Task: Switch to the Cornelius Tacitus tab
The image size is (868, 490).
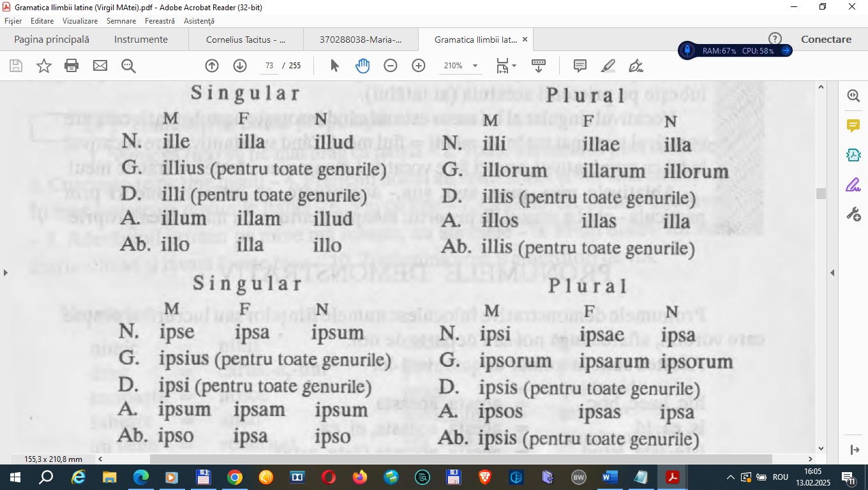Action: tap(246, 40)
